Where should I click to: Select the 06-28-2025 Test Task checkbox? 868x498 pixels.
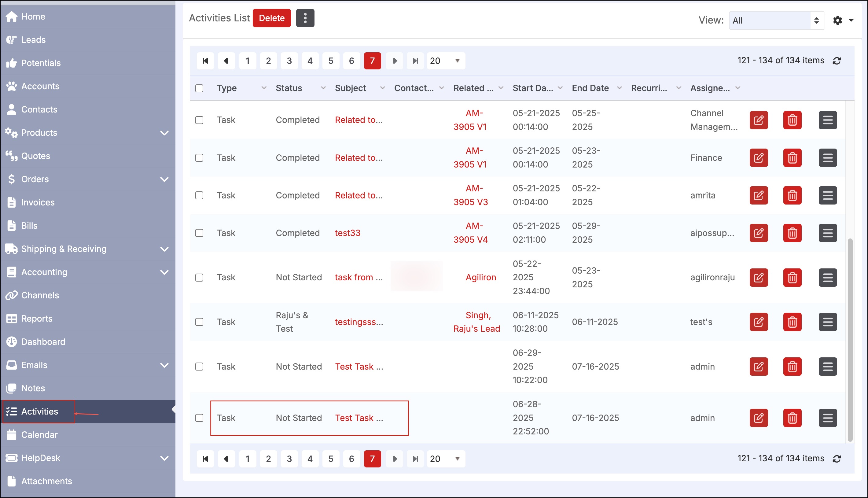pos(199,418)
